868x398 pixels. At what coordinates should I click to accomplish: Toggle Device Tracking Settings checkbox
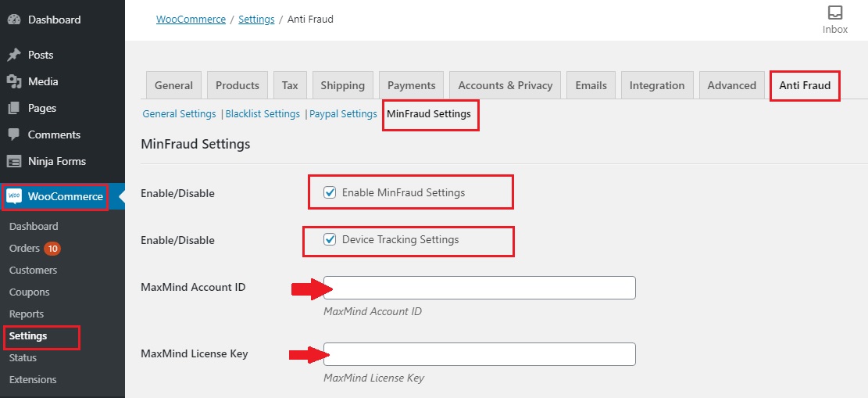330,239
